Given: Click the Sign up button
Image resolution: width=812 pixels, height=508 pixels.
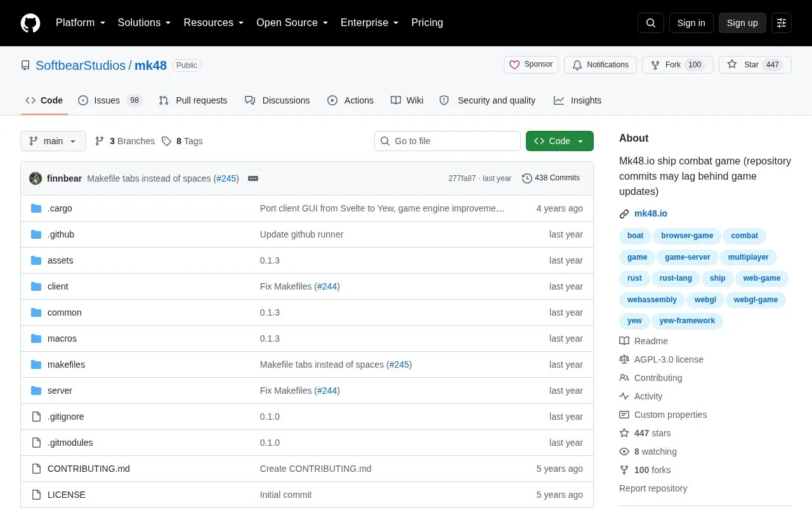Looking at the screenshot, I should (x=742, y=23).
